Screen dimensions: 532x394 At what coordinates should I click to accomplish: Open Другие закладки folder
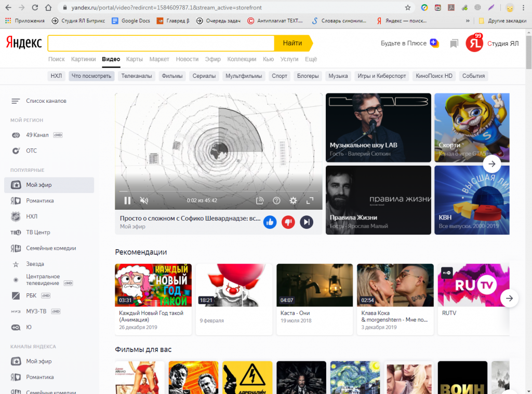502,21
